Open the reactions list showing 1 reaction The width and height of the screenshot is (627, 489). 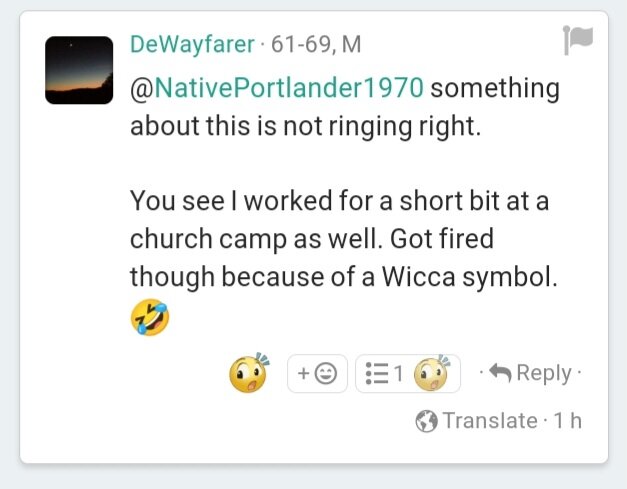[408, 373]
